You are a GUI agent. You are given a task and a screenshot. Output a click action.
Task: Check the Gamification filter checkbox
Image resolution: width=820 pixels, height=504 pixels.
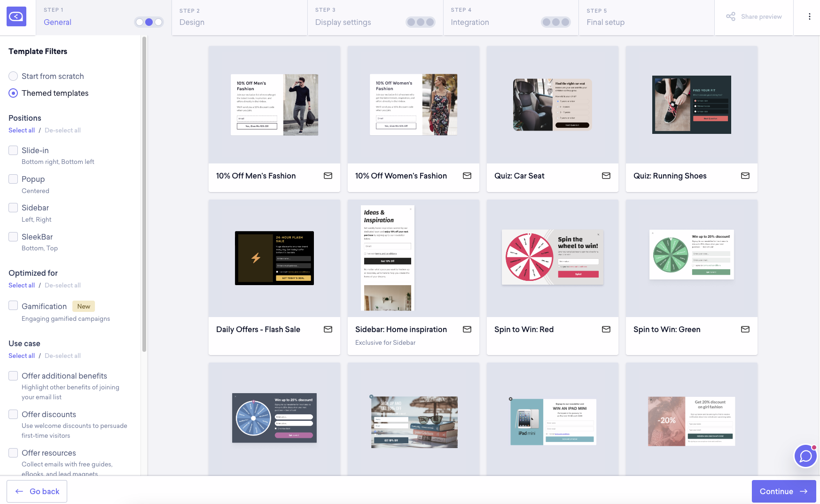13,305
